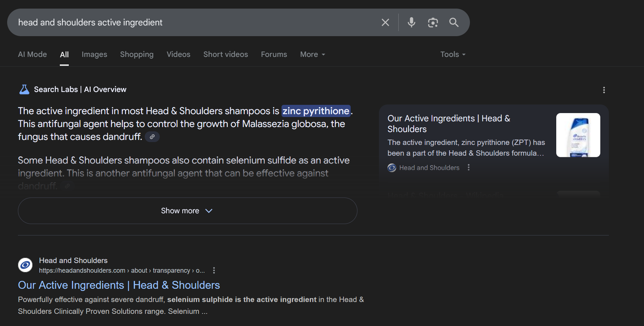Switch to the Images tab
The height and width of the screenshot is (326, 644).
coord(95,54)
